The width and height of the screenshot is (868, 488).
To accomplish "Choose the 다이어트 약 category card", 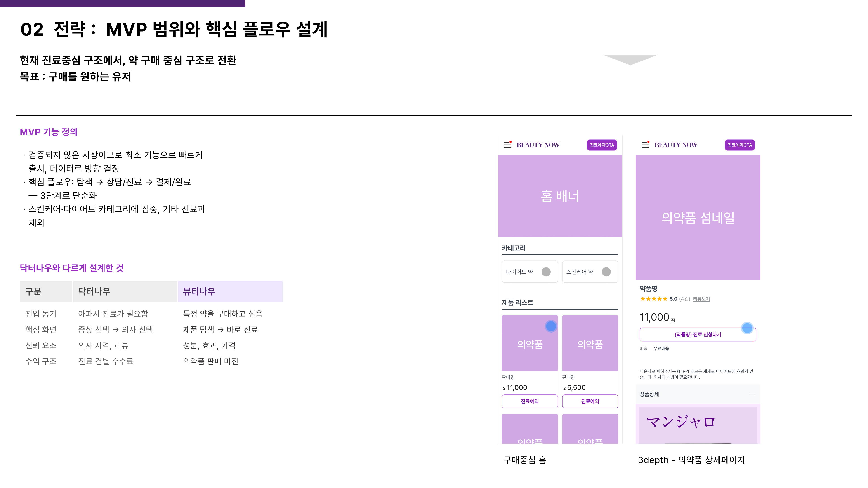I will point(530,272).
